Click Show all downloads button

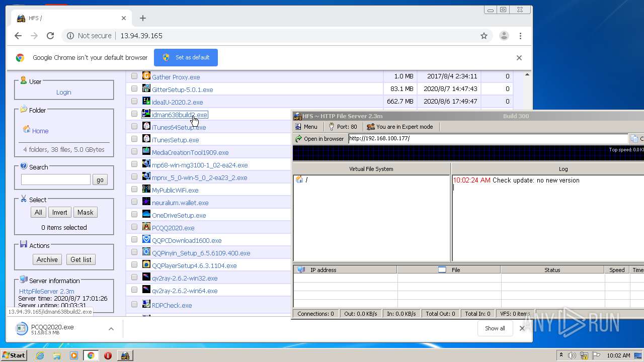[x=495, y=328]
